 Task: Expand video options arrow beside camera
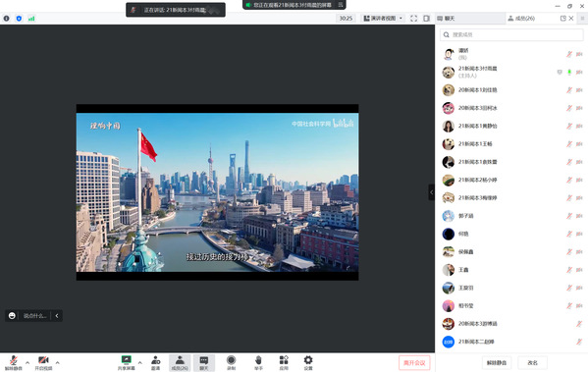point(57,362)
